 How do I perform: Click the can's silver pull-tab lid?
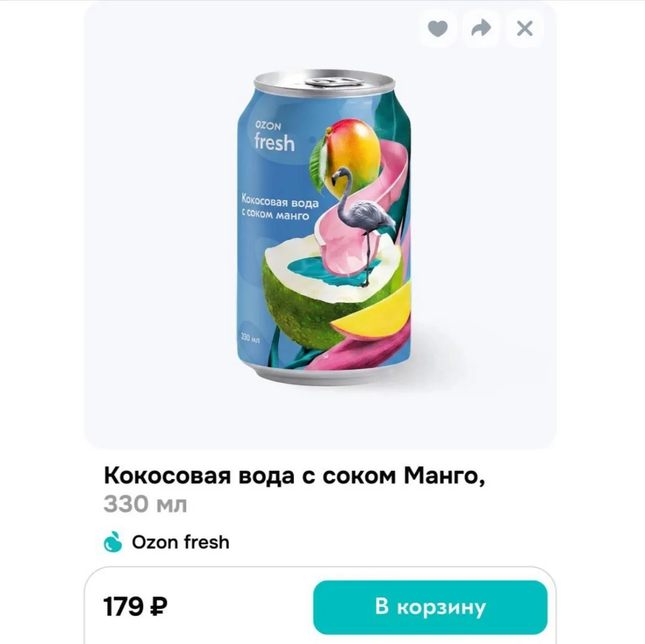pos(324,82)
